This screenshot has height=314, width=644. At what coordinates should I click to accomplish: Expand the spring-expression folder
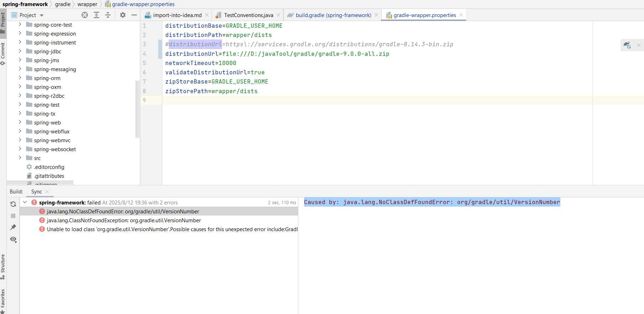pyautogui.click(x=20, y=33)
